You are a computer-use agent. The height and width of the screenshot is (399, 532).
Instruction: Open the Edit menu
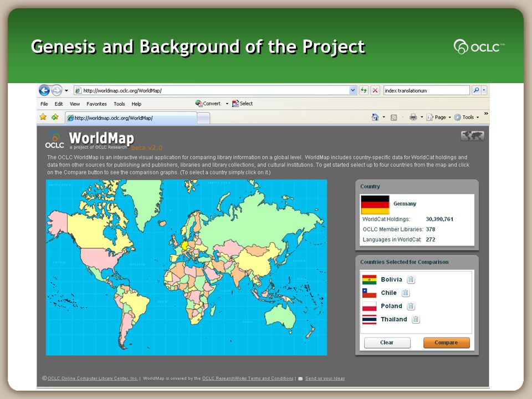pyautogui.click(x=59, y=104)
